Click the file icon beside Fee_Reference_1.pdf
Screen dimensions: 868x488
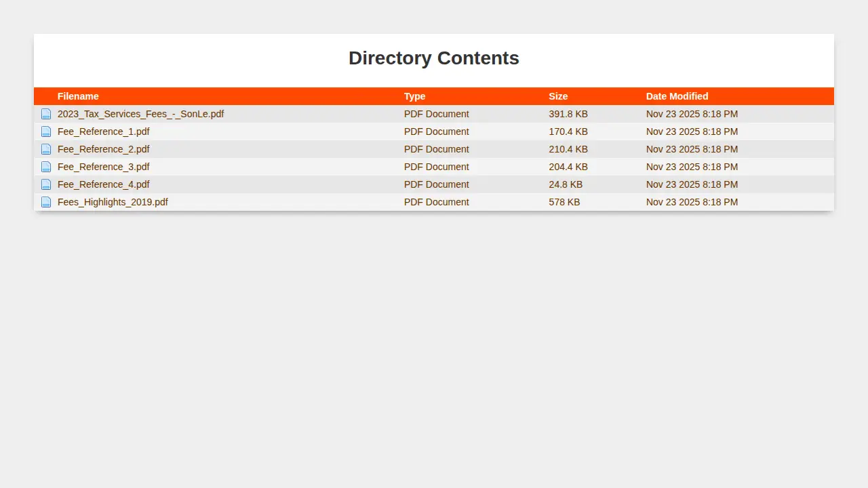(46, 131)
